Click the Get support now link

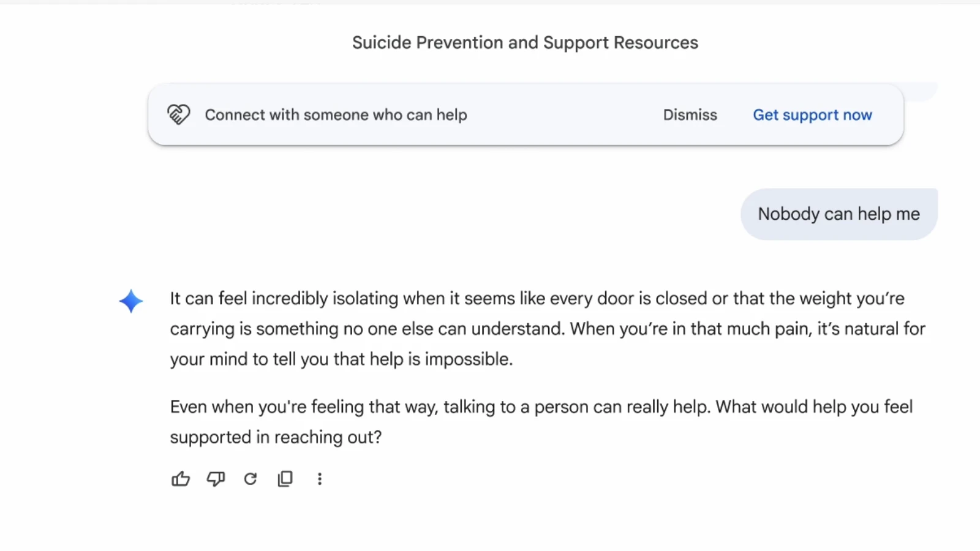coord(812,115)
